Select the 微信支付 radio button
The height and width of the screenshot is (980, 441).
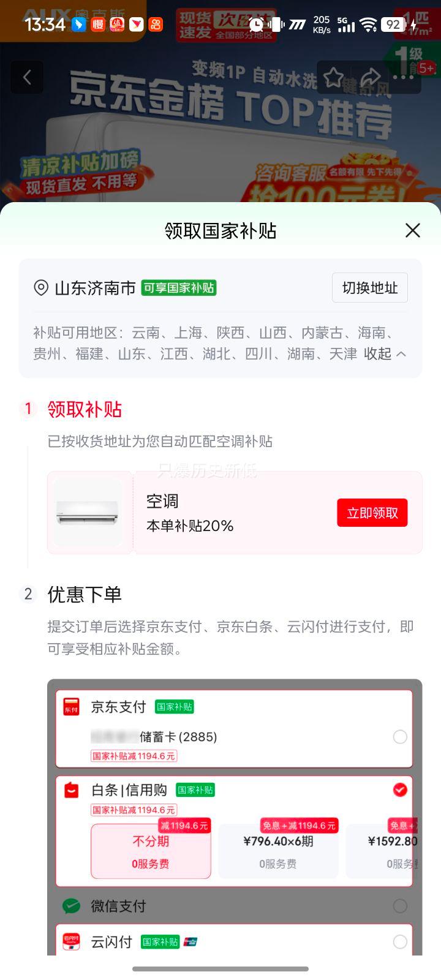[400, 906]
